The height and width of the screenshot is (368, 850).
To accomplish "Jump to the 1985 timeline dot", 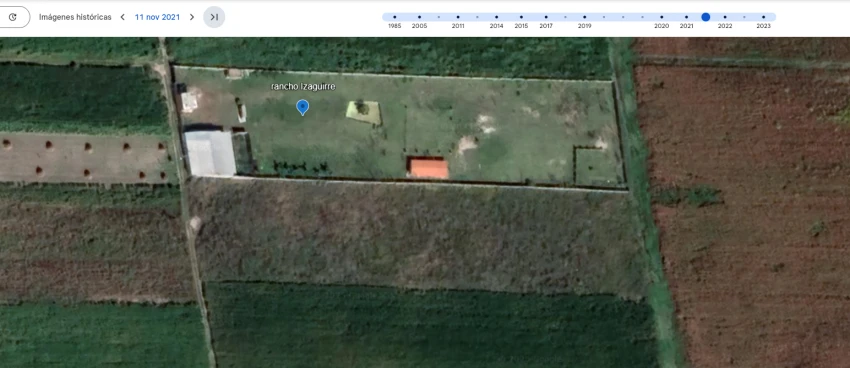I will click(x=395, y=17).
